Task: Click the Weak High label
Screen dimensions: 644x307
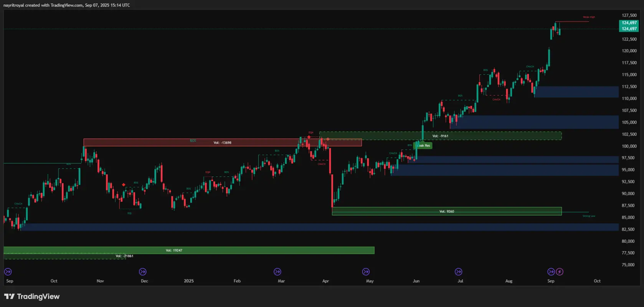Action: 589,17
